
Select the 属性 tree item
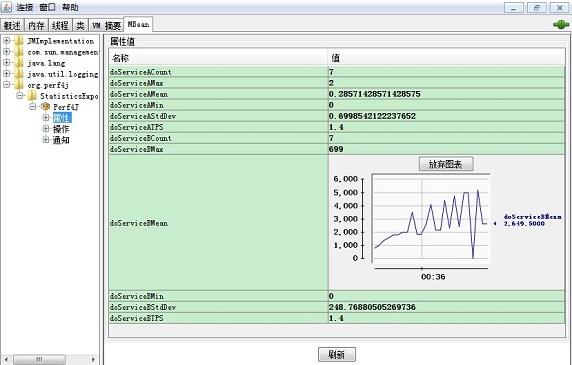62,117
